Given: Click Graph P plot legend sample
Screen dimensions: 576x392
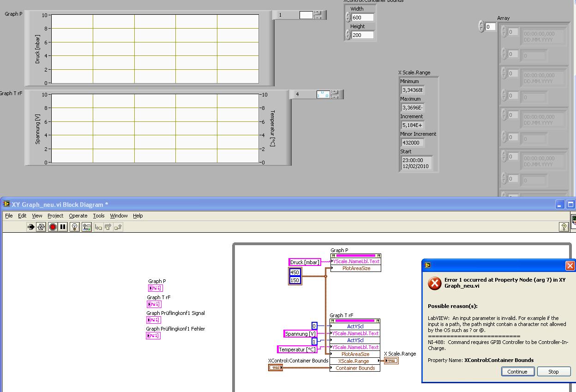Looking at the screenshot, I should coord(306,15).
